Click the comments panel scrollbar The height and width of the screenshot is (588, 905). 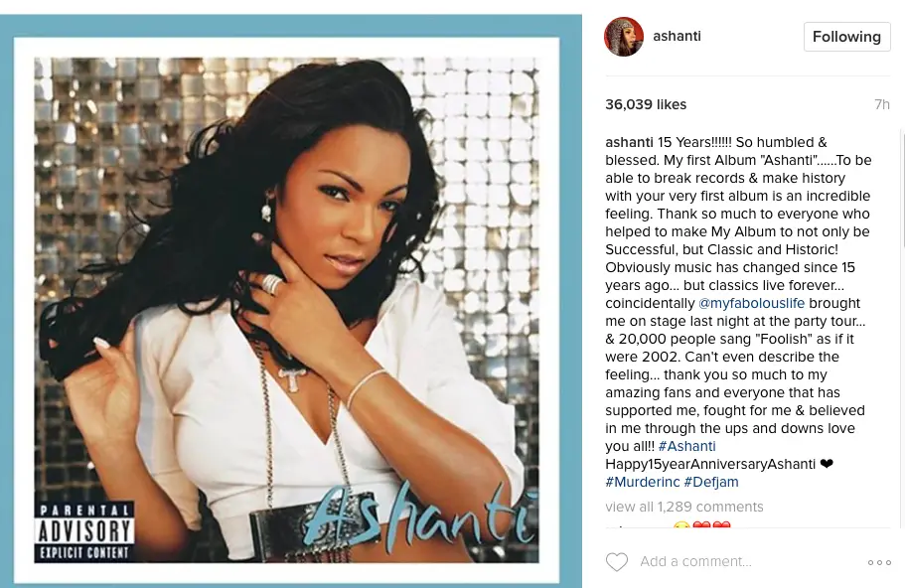(x=902, y=329)
